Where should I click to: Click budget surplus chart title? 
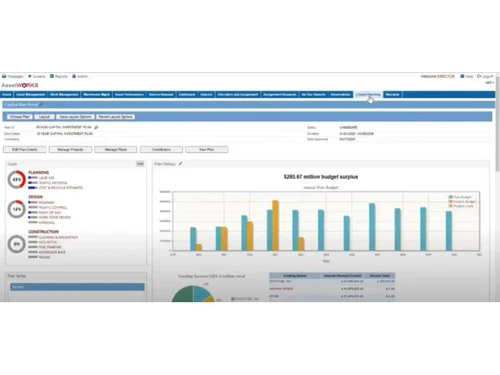321,177
